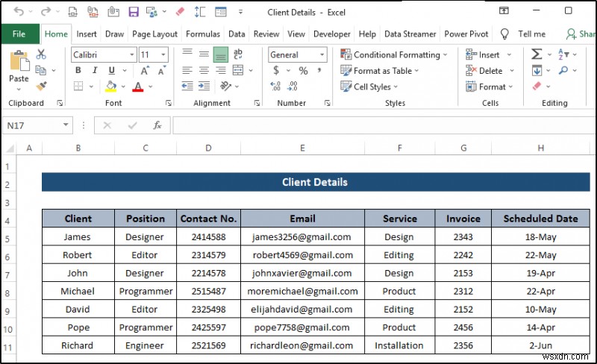Open font color dropdown arrow
Viewport: 597px width, 364px height.
click(151, 87)
